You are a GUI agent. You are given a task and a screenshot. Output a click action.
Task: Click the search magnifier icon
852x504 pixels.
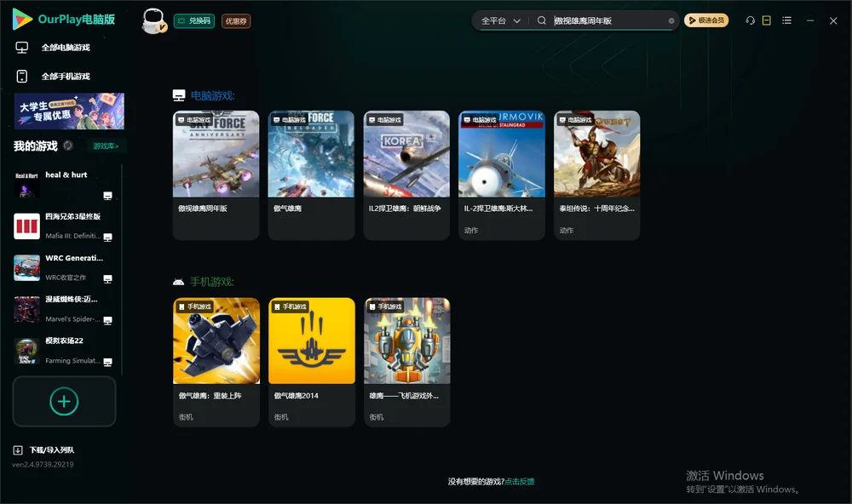pyautogui.click(x=542, y=20)
